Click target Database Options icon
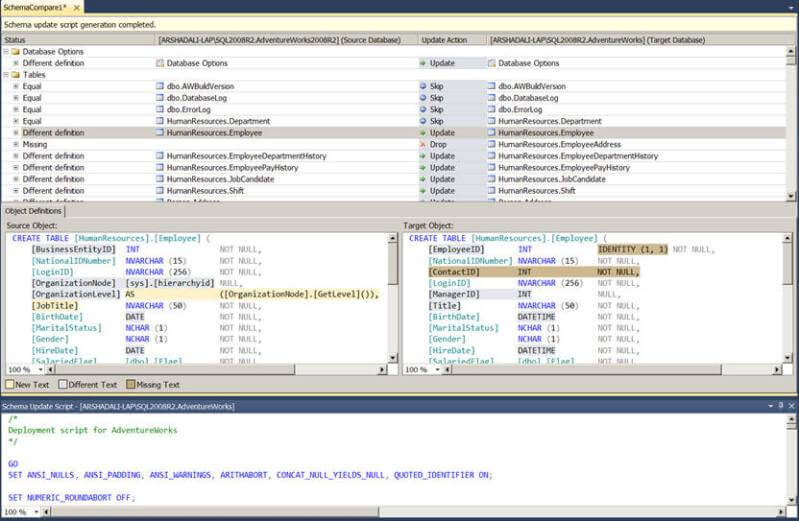Image resolution: width=799 pixels, height=521 pixels. (492, 63)
